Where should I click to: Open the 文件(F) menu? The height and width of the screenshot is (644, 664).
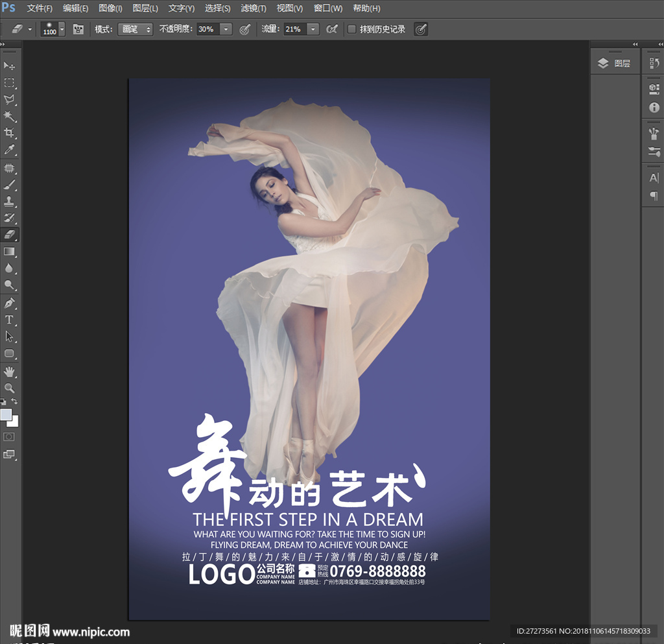point(40,8)
